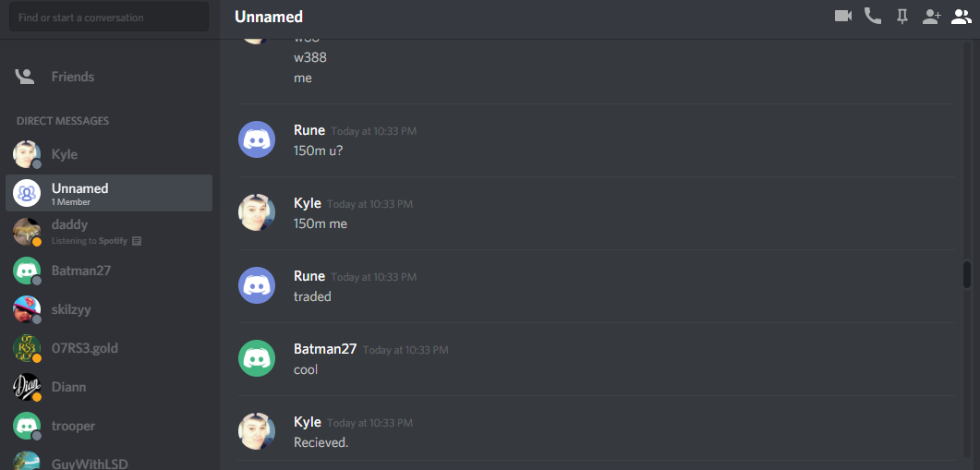Screen dimensions: 980x470
Task: Click Batman27's username in the chat
Action: [325, 349]
